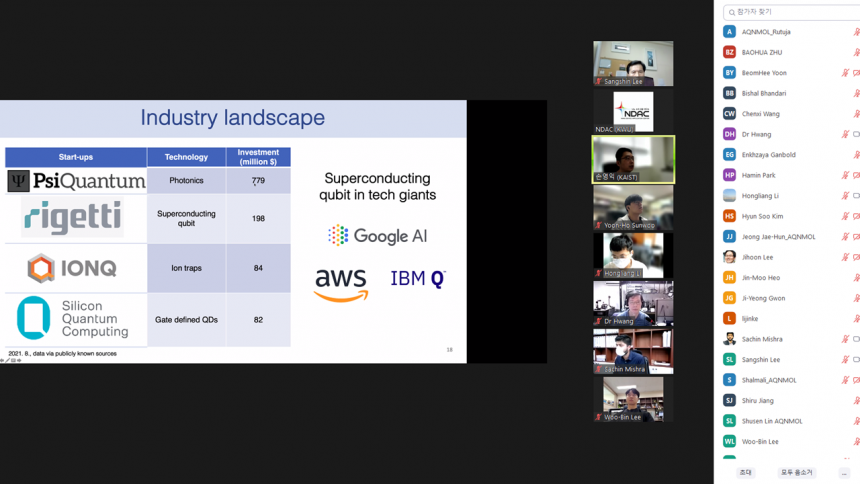This screenshot has width=860, height=484.
Task: Select Hamin Park in participants list
Action: point(759,175)
